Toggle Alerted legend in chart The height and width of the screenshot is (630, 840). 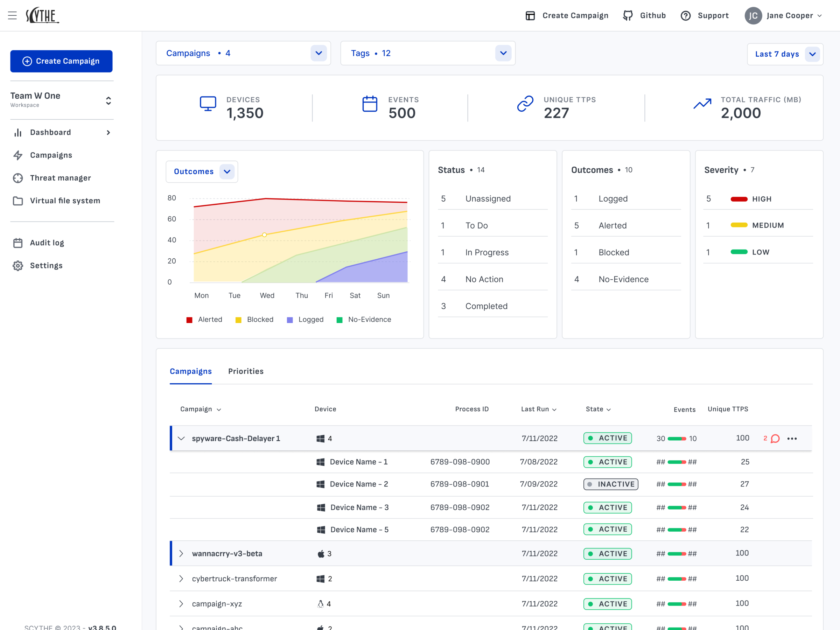[204, 319]
